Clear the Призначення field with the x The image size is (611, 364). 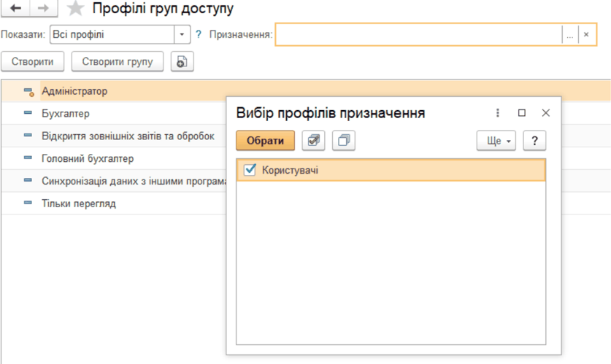pyautogui.click(x=586, y=34)
